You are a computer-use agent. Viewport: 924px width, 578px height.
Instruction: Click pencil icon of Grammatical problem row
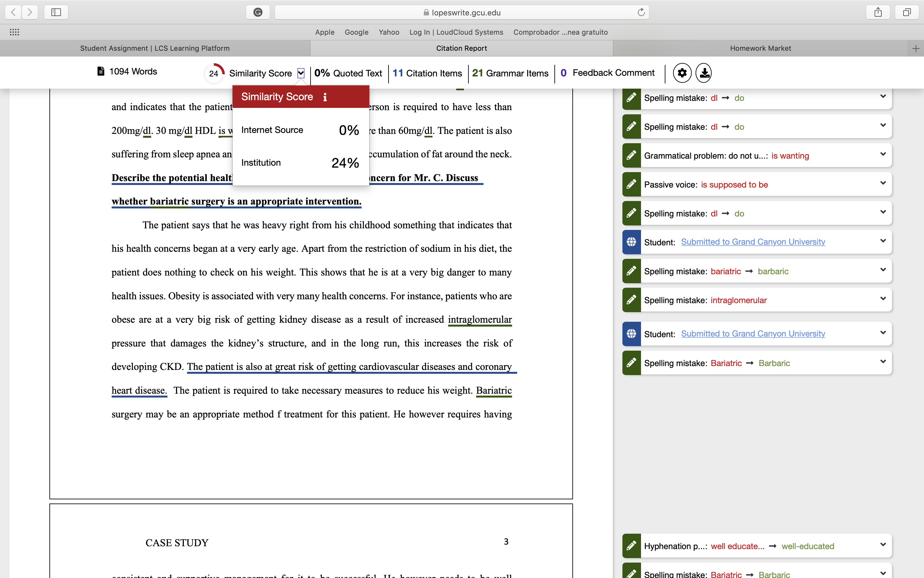pyautogui.click(x=631, y=155)
